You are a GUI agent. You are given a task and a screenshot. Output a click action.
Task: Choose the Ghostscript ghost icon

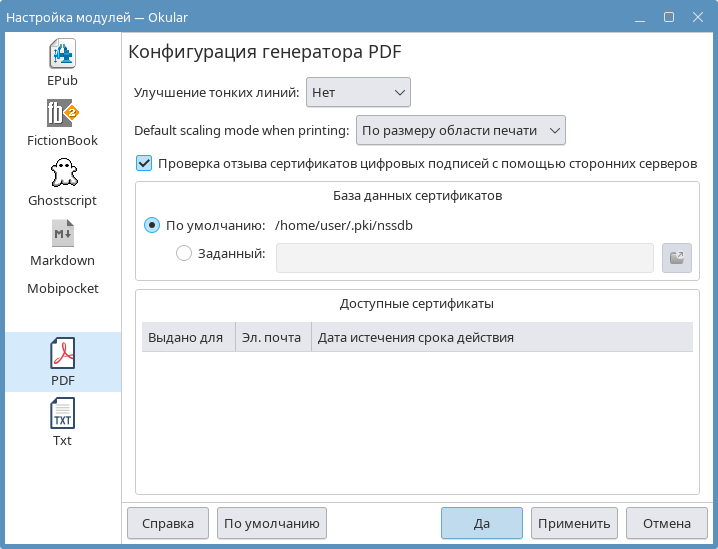62,173
